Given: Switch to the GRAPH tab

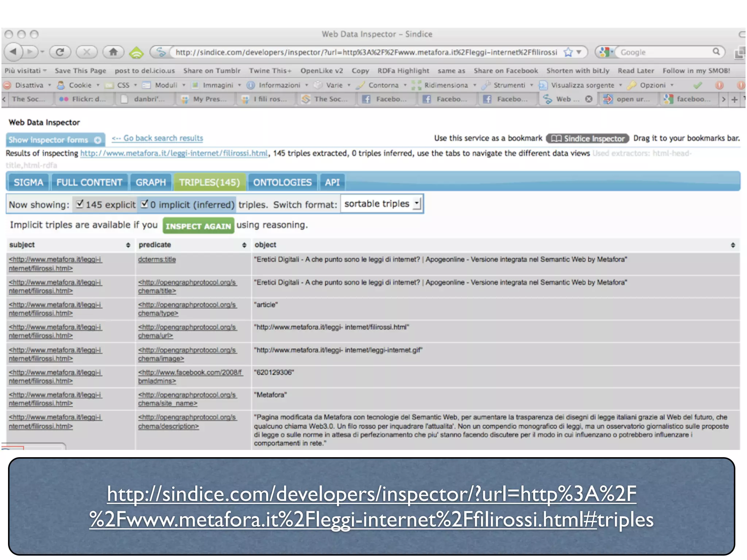Looking at the screenshot, I should [151, 182].
